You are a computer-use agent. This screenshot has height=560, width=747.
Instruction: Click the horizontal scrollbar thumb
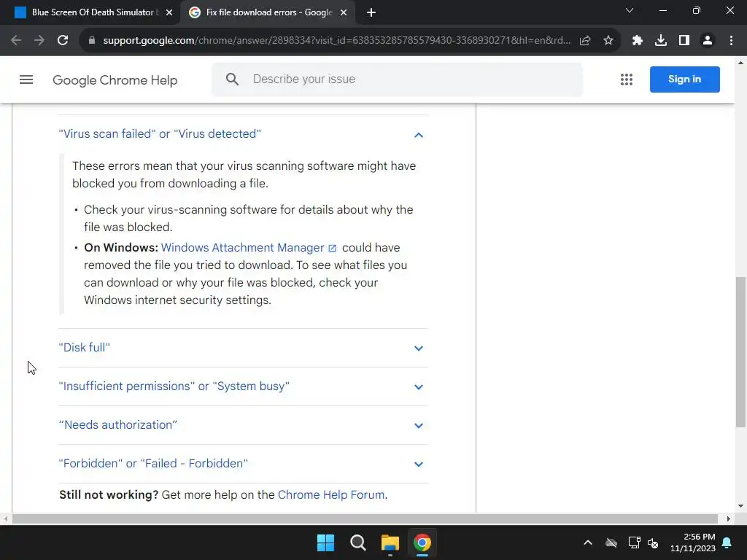click(x=365, y=519)
